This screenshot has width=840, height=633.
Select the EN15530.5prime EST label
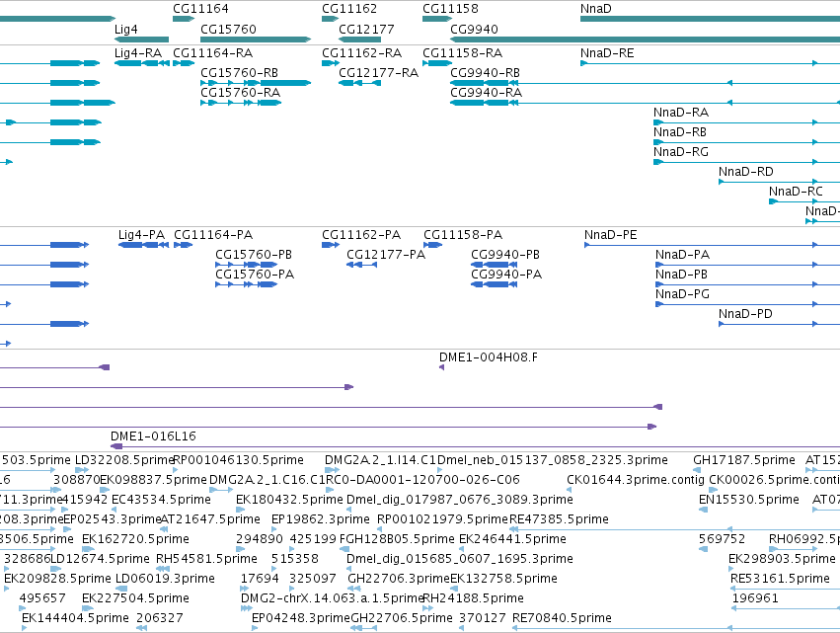pyautogui.click(x=749, y=500)
